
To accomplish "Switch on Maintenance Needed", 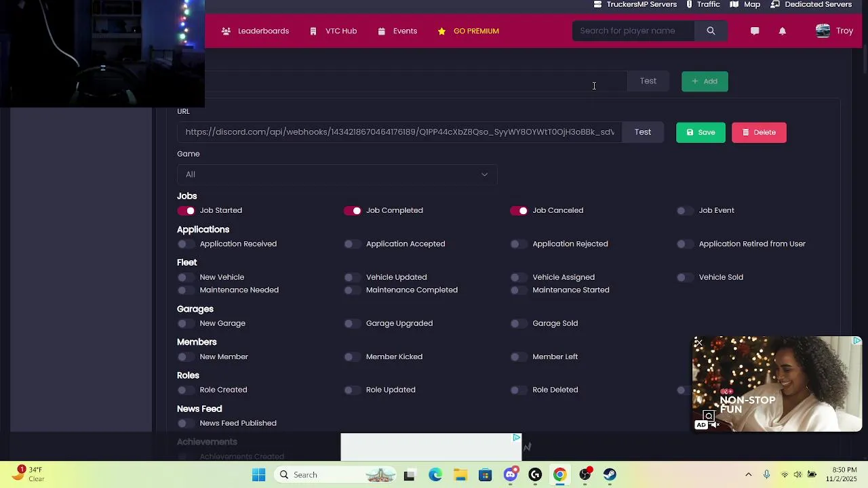I will [186, 290].
